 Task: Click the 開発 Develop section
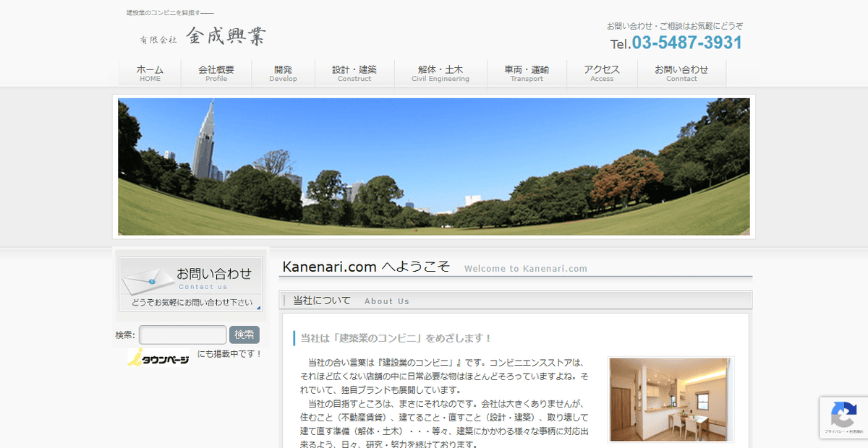point(283,72)
